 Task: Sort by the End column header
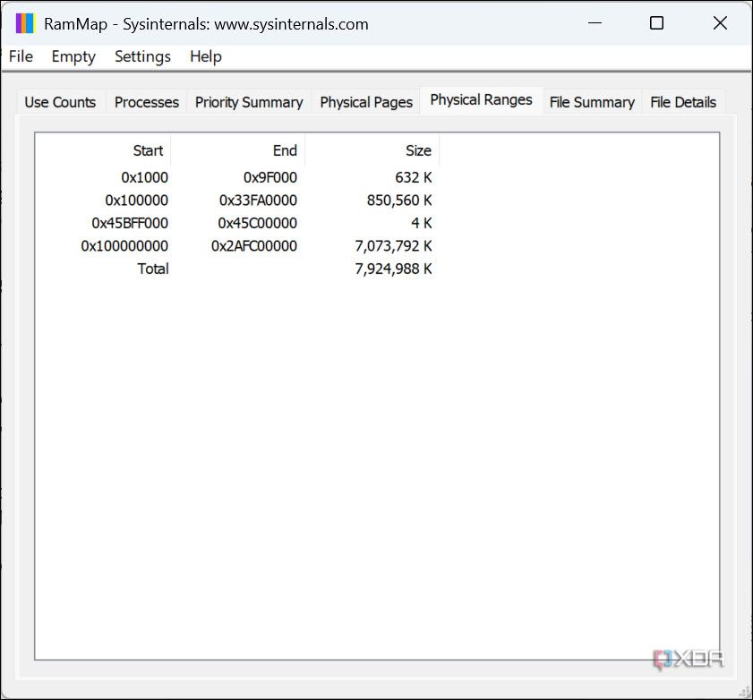tap(284, 150)
